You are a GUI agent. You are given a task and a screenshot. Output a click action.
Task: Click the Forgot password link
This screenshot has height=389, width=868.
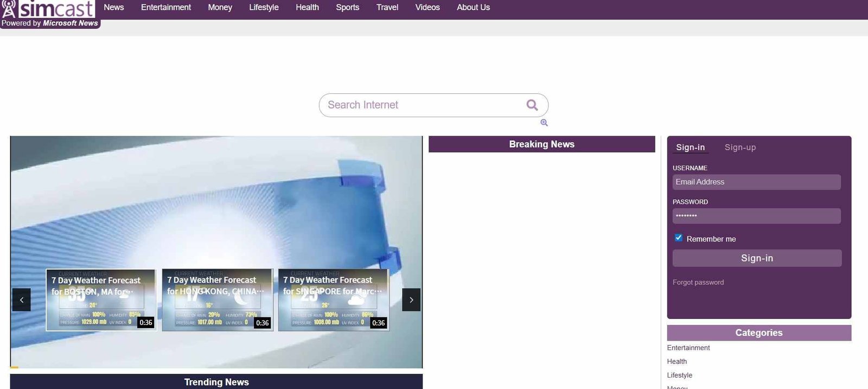coord(698,283)
